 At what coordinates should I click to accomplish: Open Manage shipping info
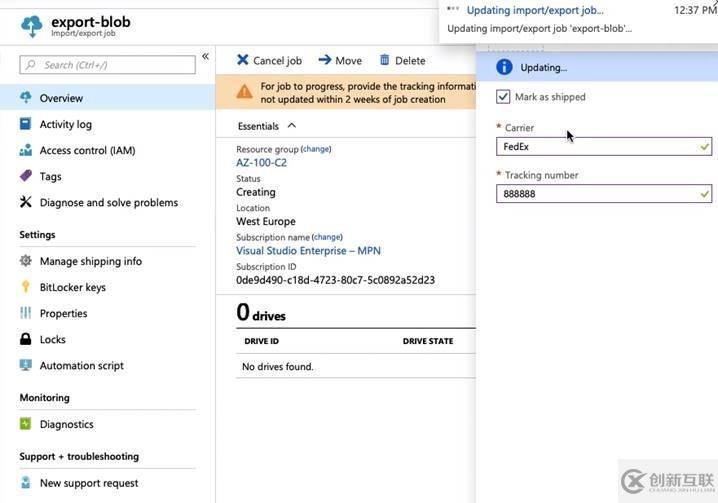(x=91, y=261)
